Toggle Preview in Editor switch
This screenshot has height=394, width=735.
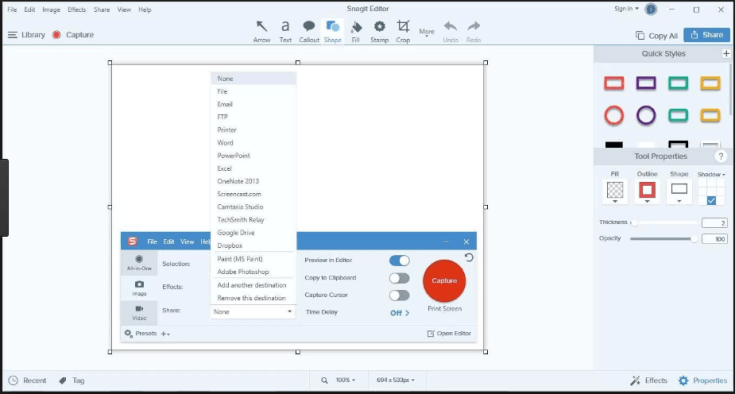click(399, 260)
